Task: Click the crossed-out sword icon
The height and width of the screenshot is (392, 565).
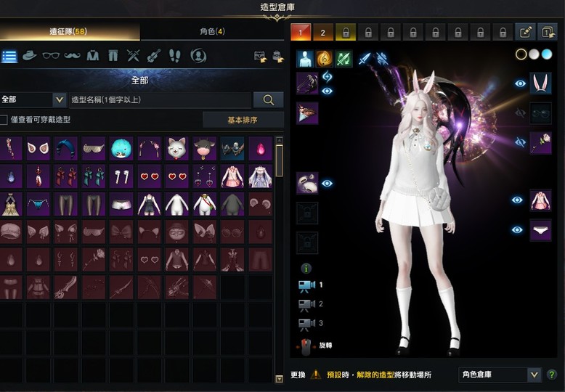Action: point(381,58)
